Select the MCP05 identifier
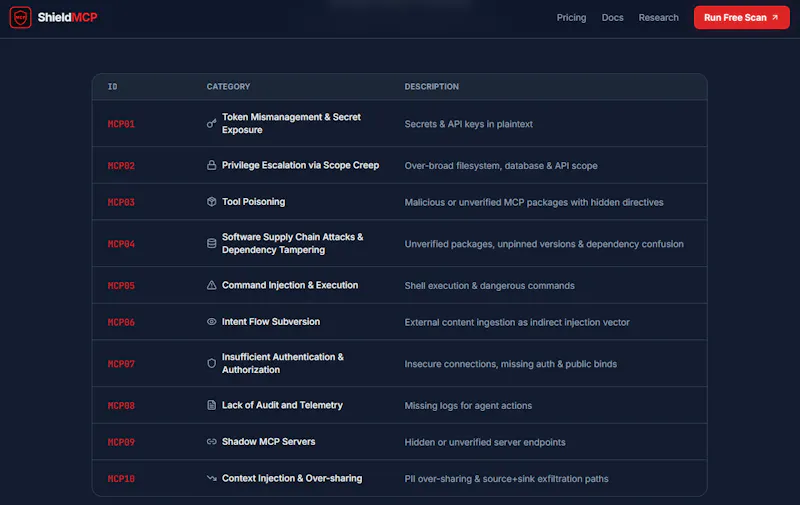This screenshot has width=800, height=505. tap(121, 286)
